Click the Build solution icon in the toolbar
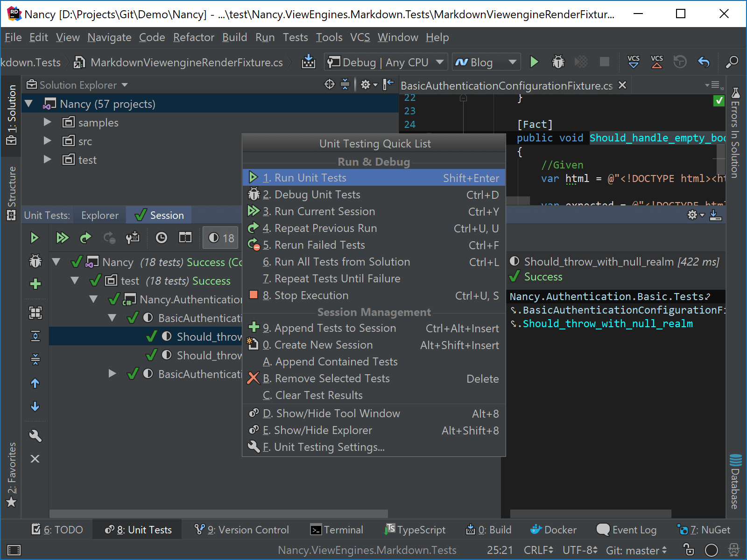The width and height of the screenshot is (747, 560). point(309,62)
